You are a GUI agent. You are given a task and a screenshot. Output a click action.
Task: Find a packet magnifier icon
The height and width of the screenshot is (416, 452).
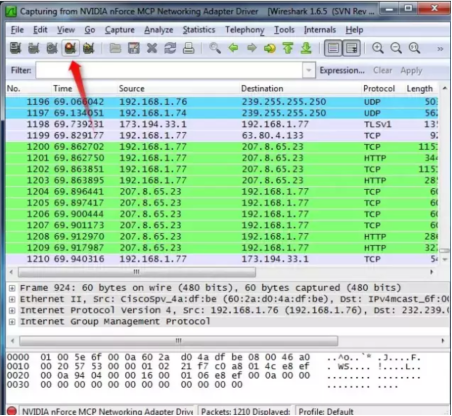215,48
